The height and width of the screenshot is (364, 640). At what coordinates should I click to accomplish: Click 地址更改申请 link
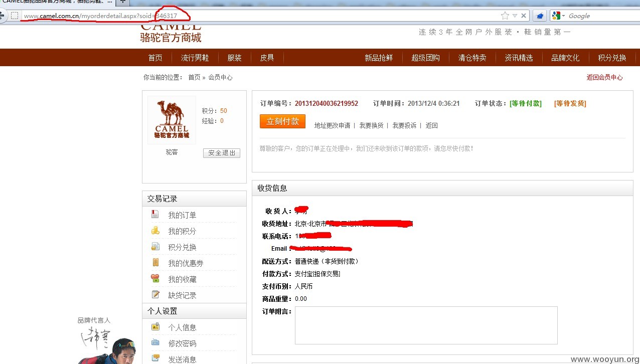point(332,125)
